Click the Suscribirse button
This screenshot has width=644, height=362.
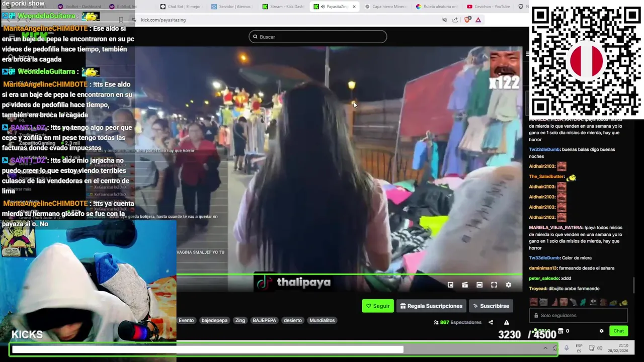coord(491,306)
